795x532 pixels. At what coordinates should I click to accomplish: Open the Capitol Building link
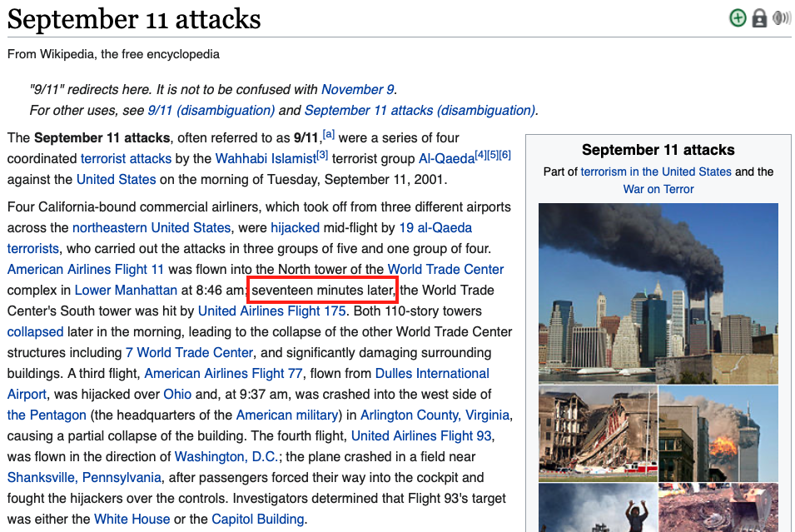(x=257, y=519)
